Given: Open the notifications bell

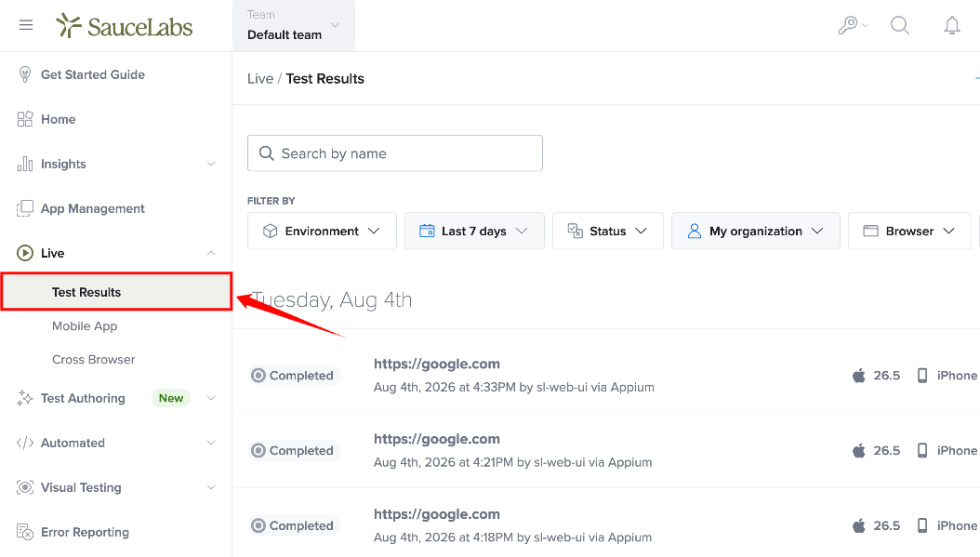Looking at the screenshot, I should click(951, 25).
